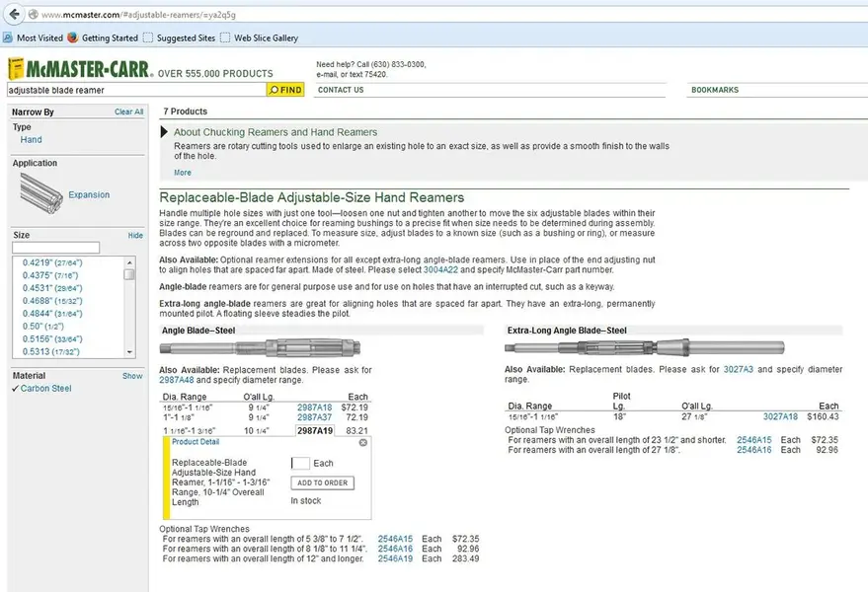Click the $160.43 price text
This screenshot has width=868, height=592.
coord(823,416)
